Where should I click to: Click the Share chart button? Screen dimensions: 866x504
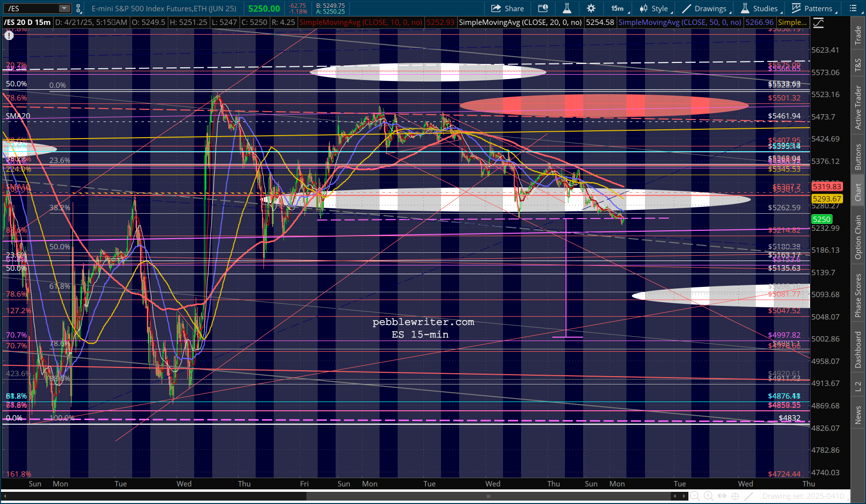[507, 8]
